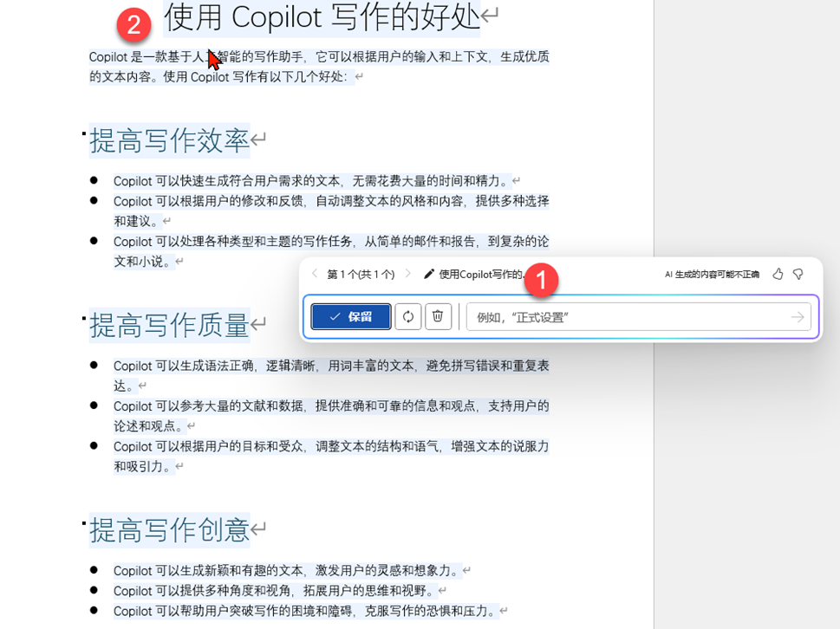840x629 pixels.
Task: Click the draft counter 第 1 个(共 1 个)
Action: pyautogui.click(x=361, y=275)
